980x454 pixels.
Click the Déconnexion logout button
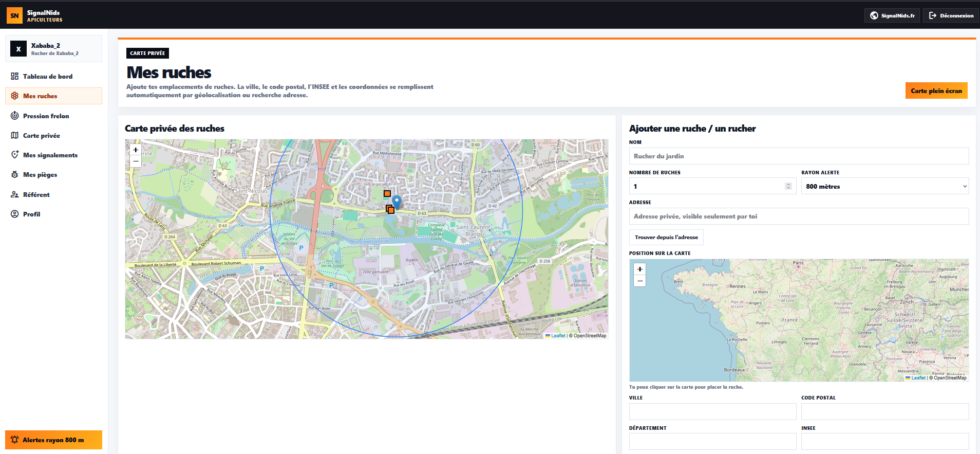point(951,15)
